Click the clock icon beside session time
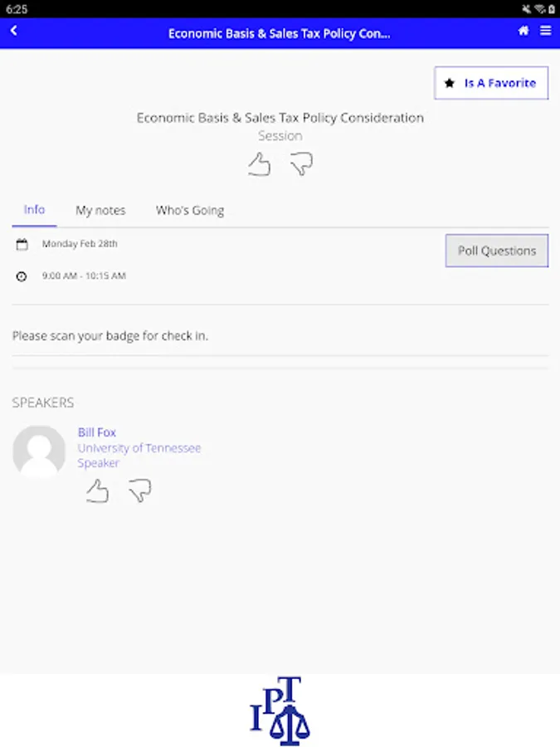 (22, 276)
